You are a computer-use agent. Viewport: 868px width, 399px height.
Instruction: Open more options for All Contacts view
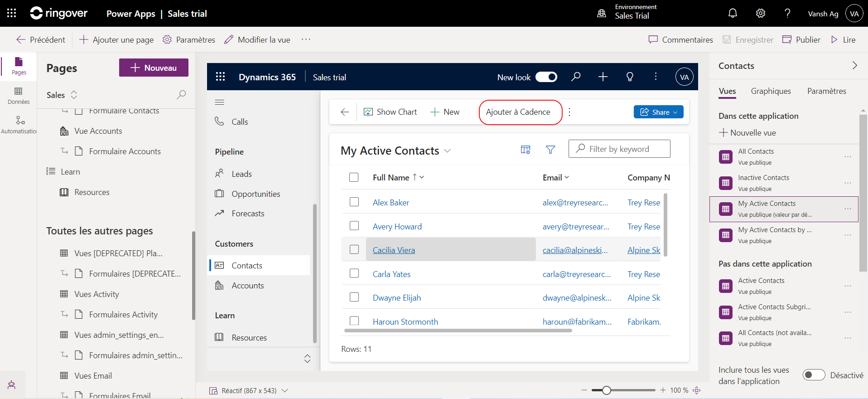(848, 157)
